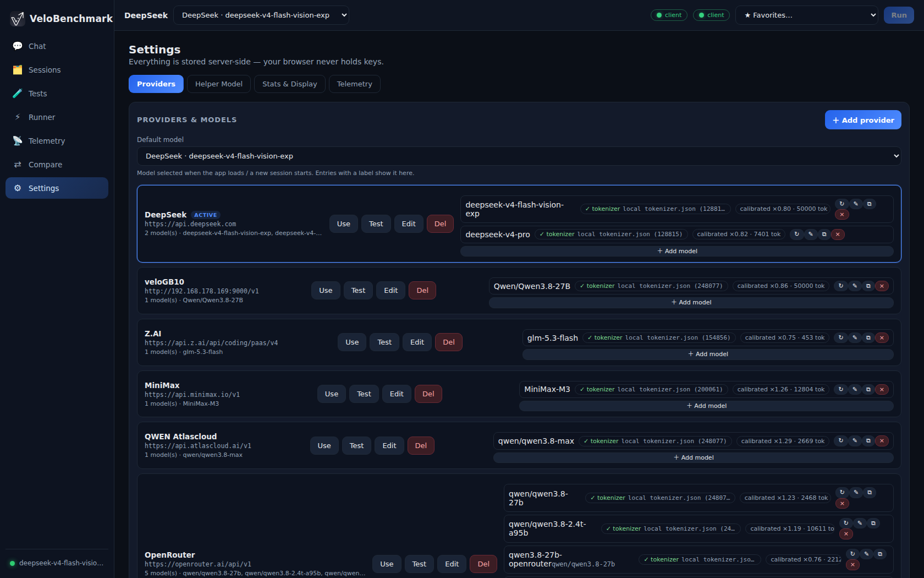Go to the Compare page
The height and width of the screenshot is (578, 924).
57,165
